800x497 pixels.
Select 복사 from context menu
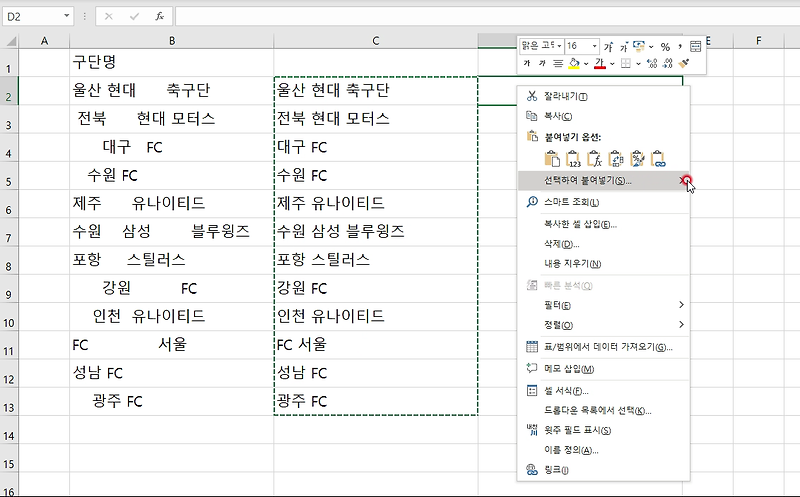(x=603, y=116)
